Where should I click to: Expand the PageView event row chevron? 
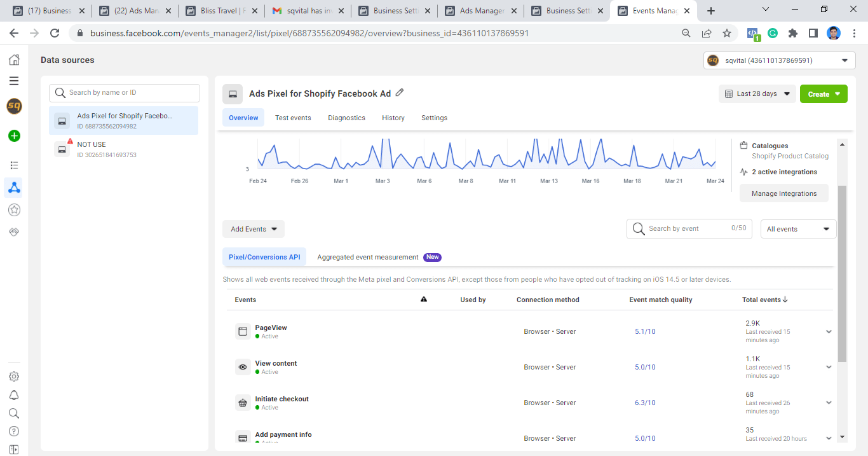(x=829, y=331)
